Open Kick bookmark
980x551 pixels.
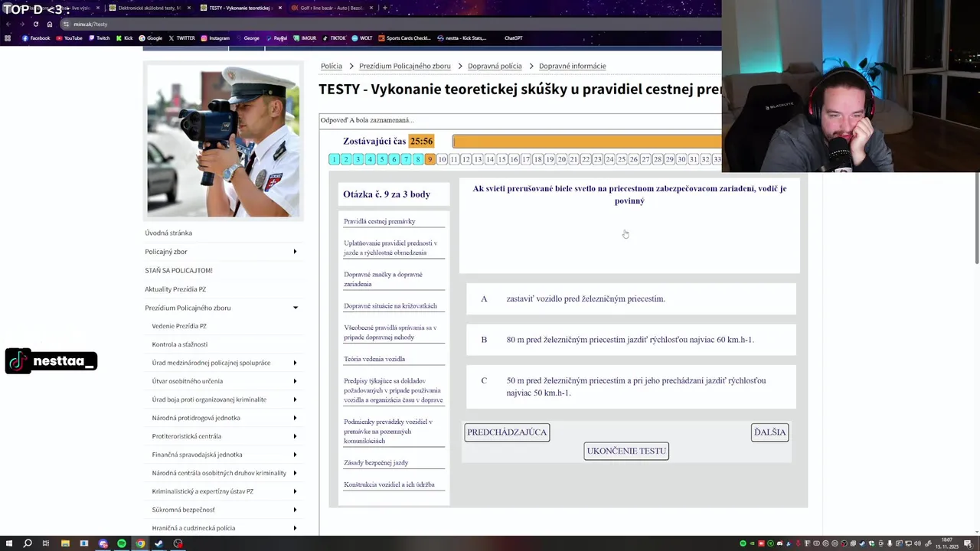tap(124, 38)
